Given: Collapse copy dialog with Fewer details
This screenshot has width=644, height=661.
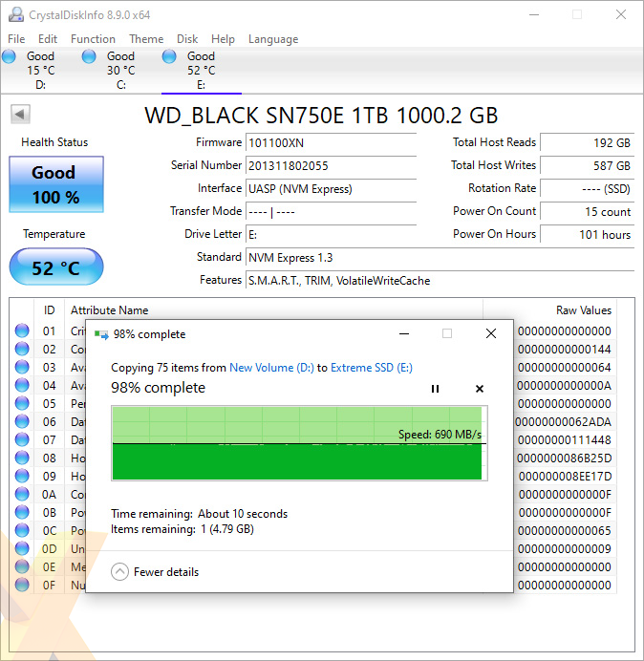Looking at the screenshot, I should tap(155, 572).
